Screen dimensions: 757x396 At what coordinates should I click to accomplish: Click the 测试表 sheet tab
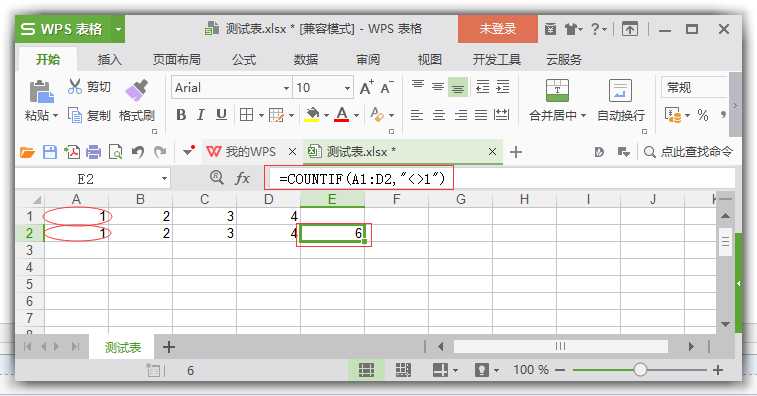[x=123, y=347]
